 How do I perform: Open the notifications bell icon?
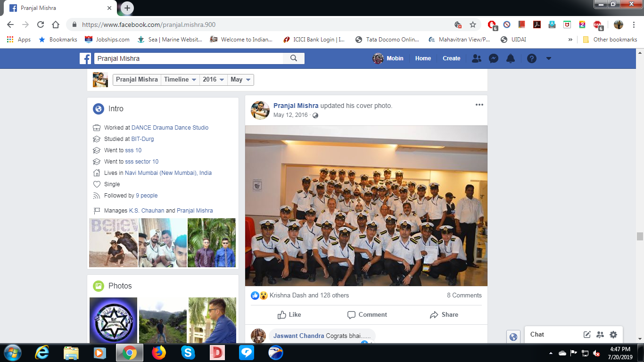click(x=510, y=58)
